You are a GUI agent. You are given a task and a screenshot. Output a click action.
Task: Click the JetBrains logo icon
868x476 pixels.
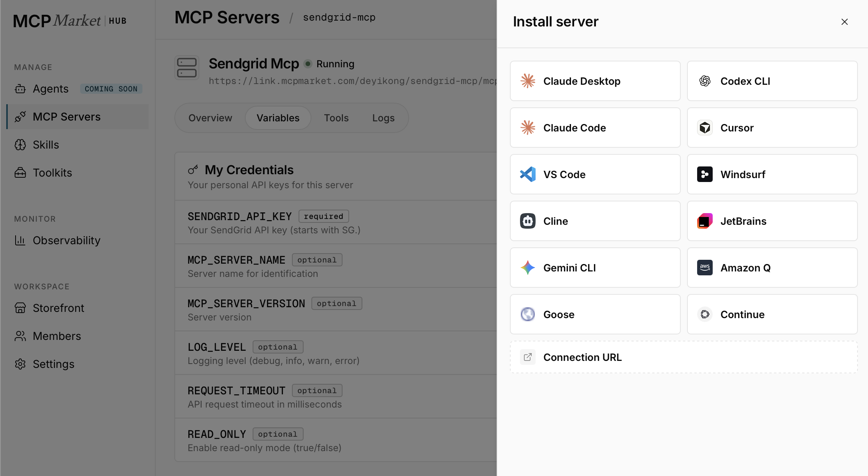tap(705, 221)
